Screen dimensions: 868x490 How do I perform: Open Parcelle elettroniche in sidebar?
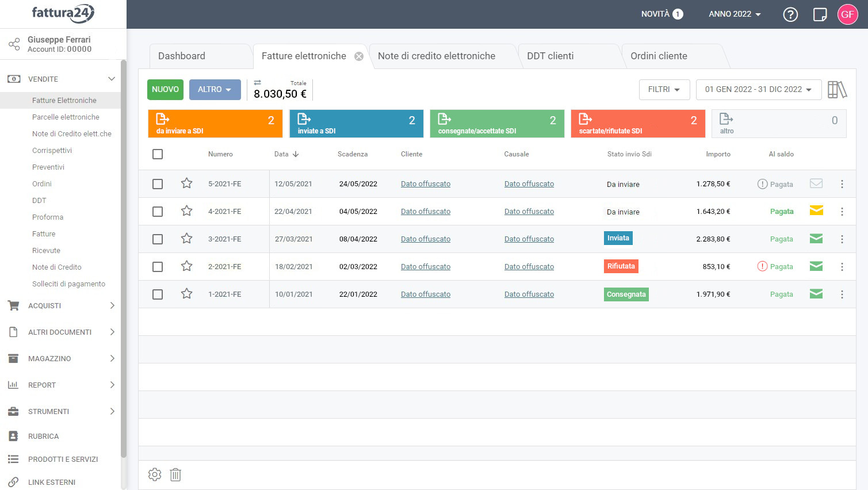pos(66,117)
